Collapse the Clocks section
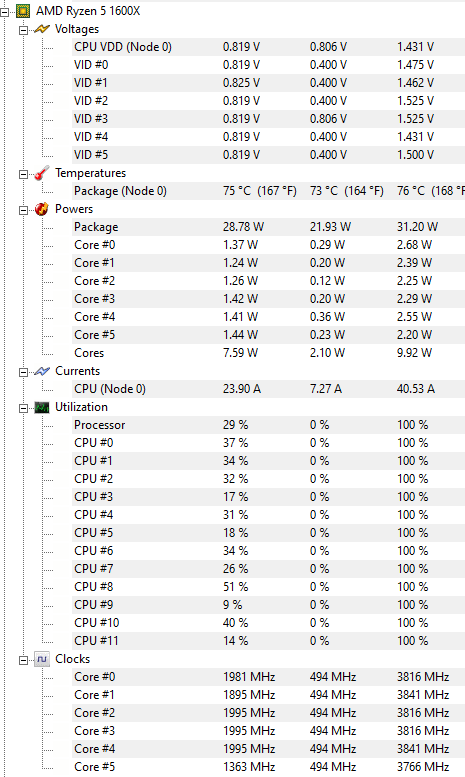 coord(23,661)
